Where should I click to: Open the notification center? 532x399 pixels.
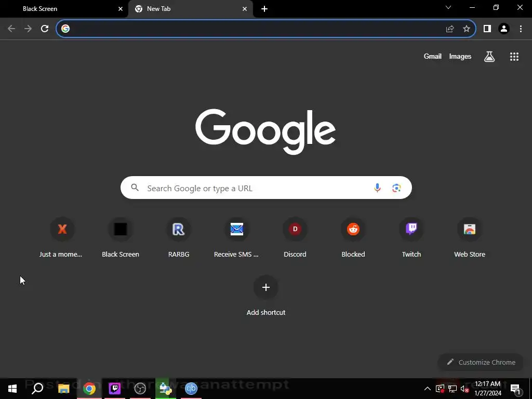(x=515, y=389)
